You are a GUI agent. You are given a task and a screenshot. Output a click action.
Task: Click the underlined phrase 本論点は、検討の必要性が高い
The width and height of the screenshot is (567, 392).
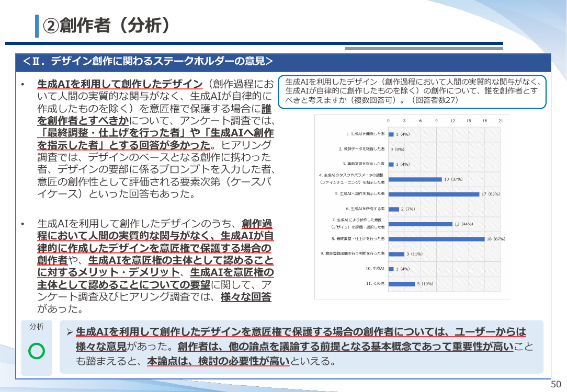tap(219, 361)
